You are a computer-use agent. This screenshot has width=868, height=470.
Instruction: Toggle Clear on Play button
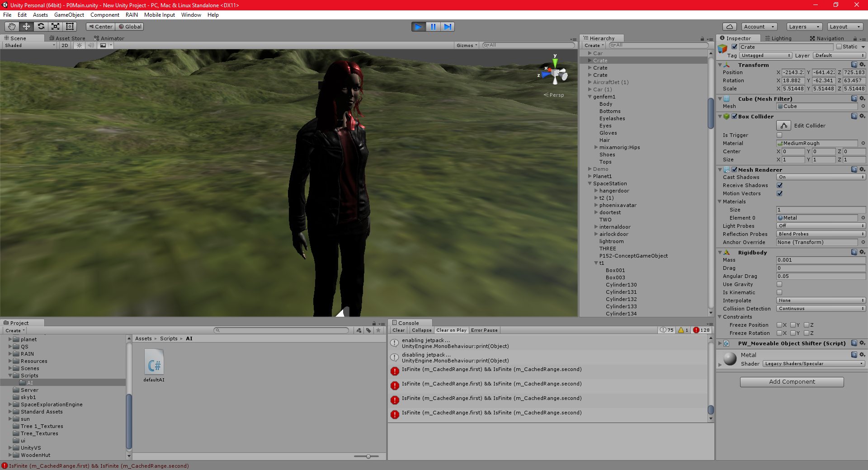tap(451, 330)
